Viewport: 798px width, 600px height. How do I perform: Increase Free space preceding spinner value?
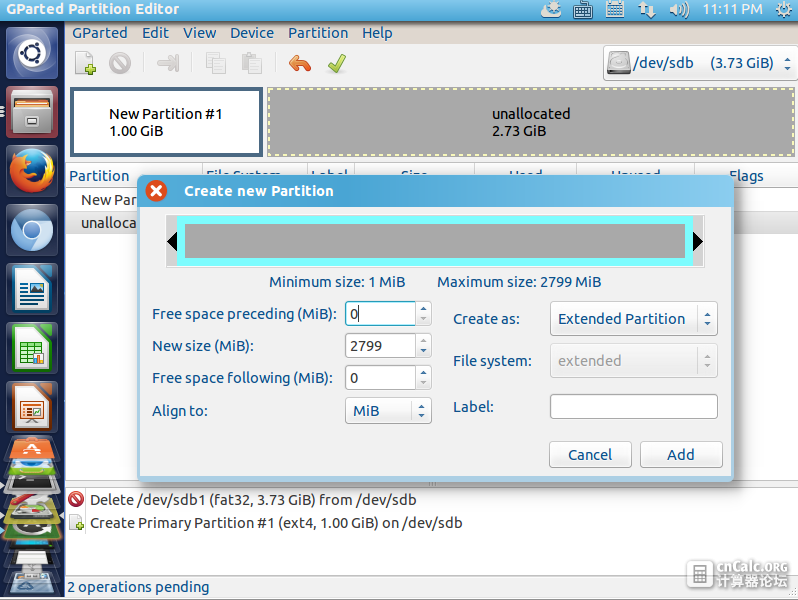pos(423,308)
